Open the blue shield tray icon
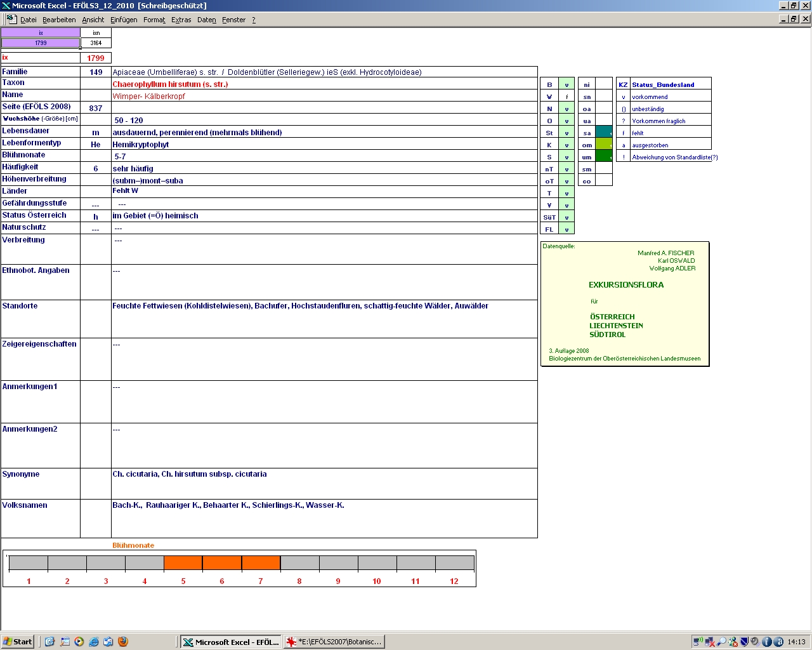 click(x=744, y=642)
